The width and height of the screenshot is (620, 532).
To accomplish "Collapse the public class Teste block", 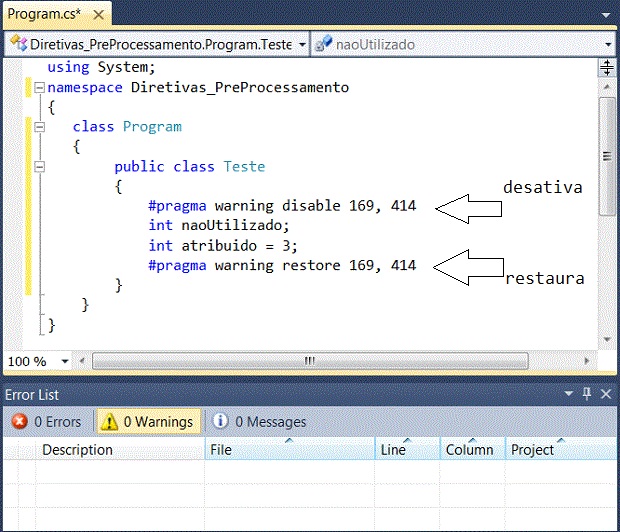I will click(39, 167).
